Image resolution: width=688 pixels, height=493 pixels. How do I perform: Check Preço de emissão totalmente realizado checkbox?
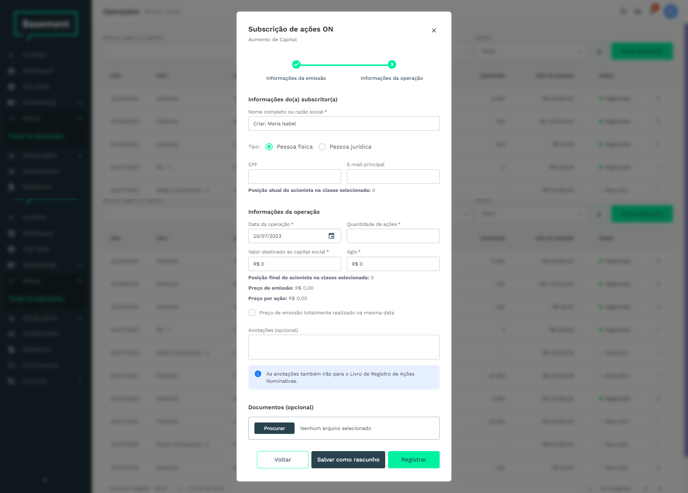252,312
